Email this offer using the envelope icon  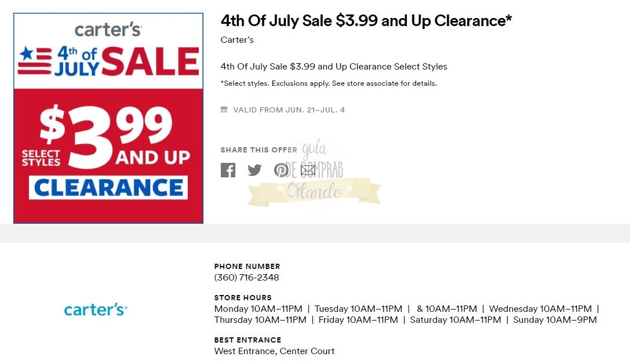coord(308,170)
